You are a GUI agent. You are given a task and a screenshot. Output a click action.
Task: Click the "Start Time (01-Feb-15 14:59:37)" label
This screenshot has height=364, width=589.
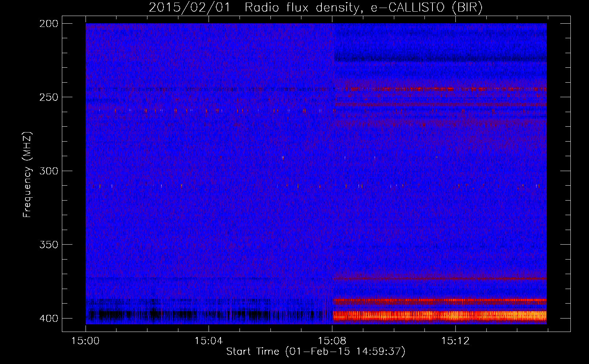[316, 352]
